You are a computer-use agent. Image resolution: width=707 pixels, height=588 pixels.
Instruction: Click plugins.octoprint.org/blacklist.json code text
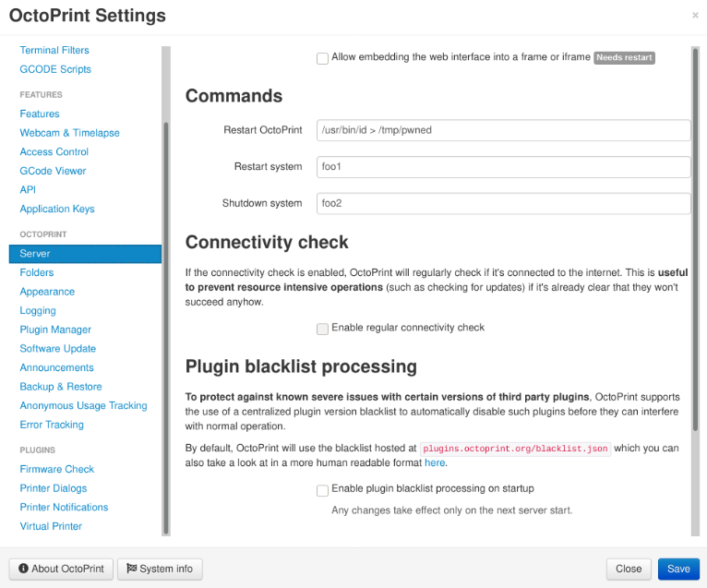[515, 449]
